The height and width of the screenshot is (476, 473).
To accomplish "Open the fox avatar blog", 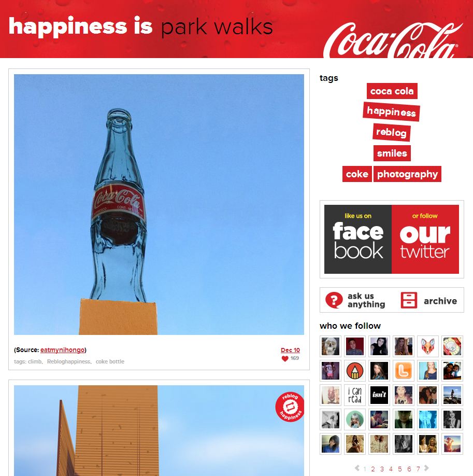I will (x=428, y=346).
